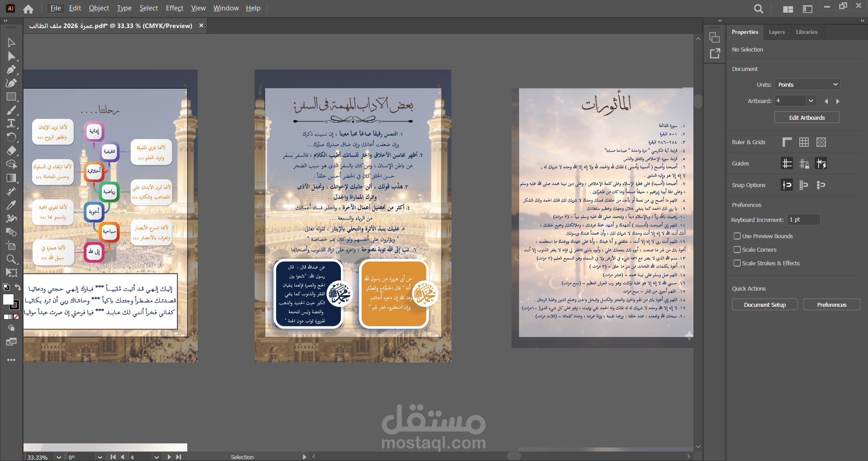Image resolution: width=868 pixels, height=461 pixels.
Task: Open the Effect menu
Action: [175, 8]
